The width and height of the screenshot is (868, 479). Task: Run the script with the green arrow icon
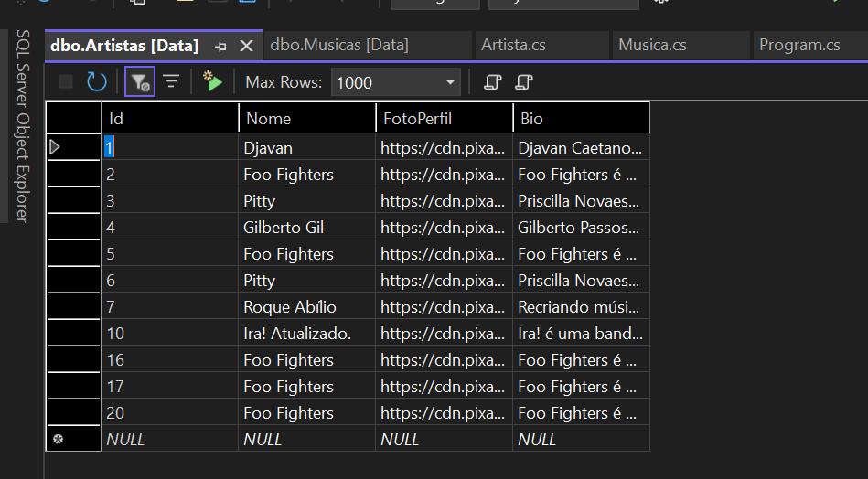212,81
